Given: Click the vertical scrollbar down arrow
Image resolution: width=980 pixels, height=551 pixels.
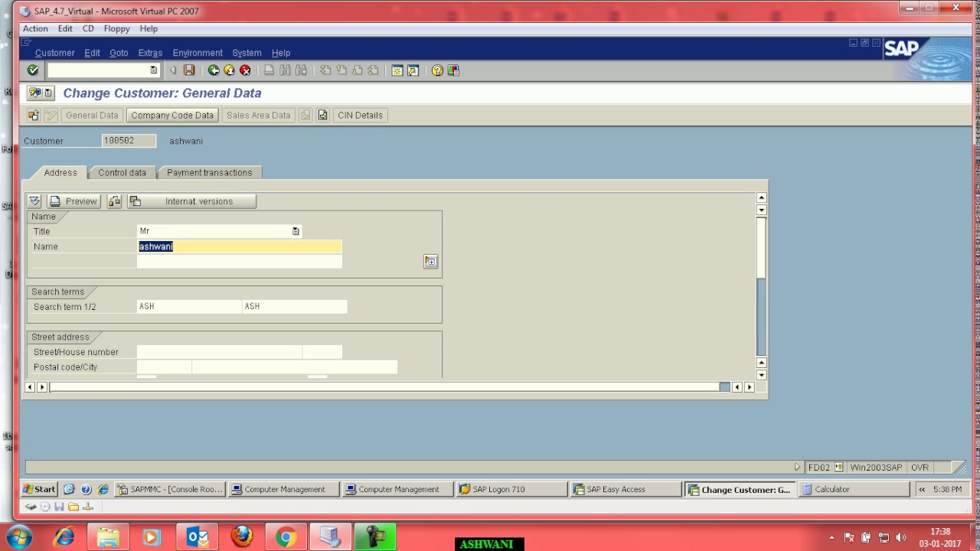Looking at the screenshot, I should point(761,375).
